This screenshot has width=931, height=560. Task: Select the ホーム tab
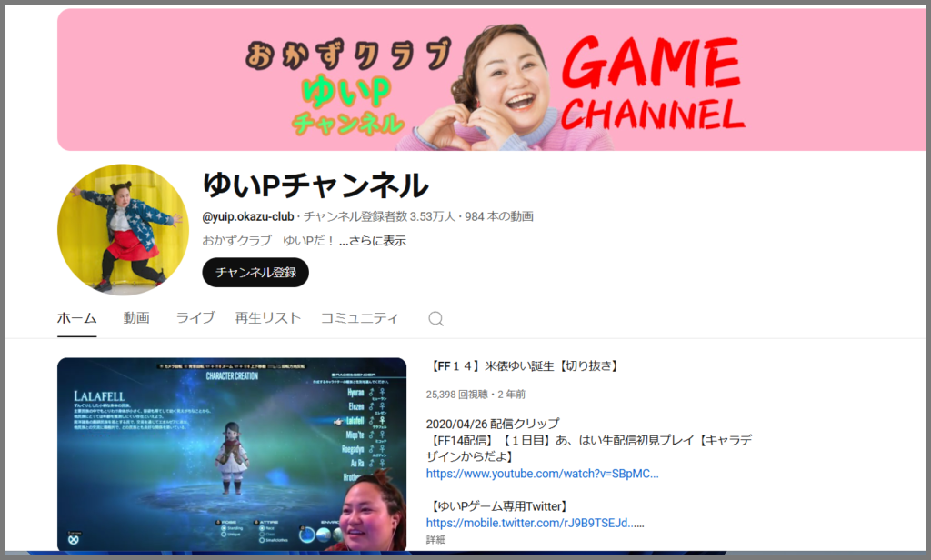(77, 318)
